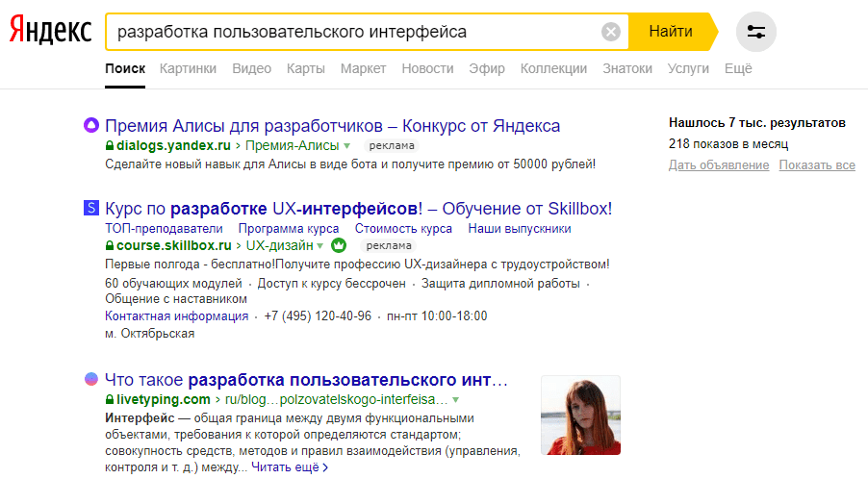Open the Наши выпускники sitelink
868x479 pixels.
(x=520, y=228)
